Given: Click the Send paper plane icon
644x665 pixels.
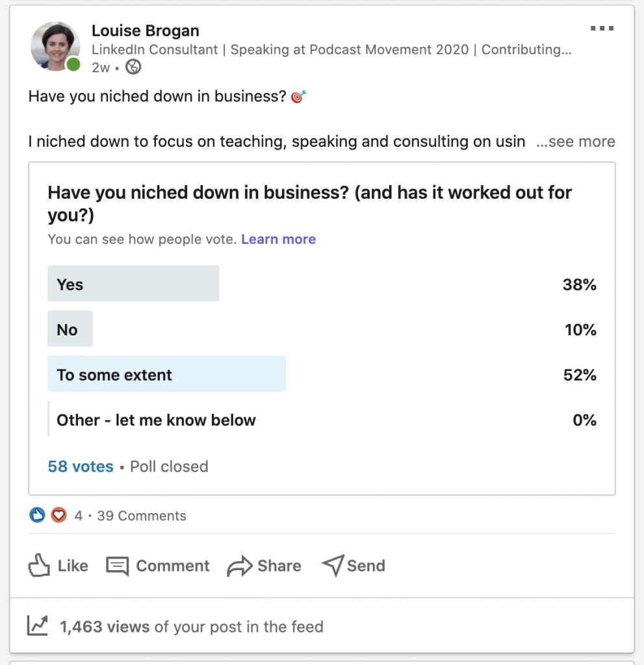Looking at the screenshot, I should click(334, 565).
